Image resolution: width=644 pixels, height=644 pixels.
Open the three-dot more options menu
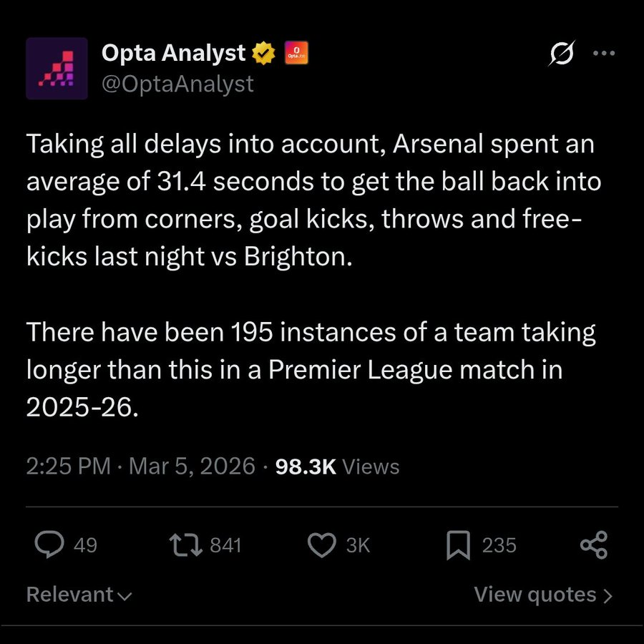pos(604,53)
